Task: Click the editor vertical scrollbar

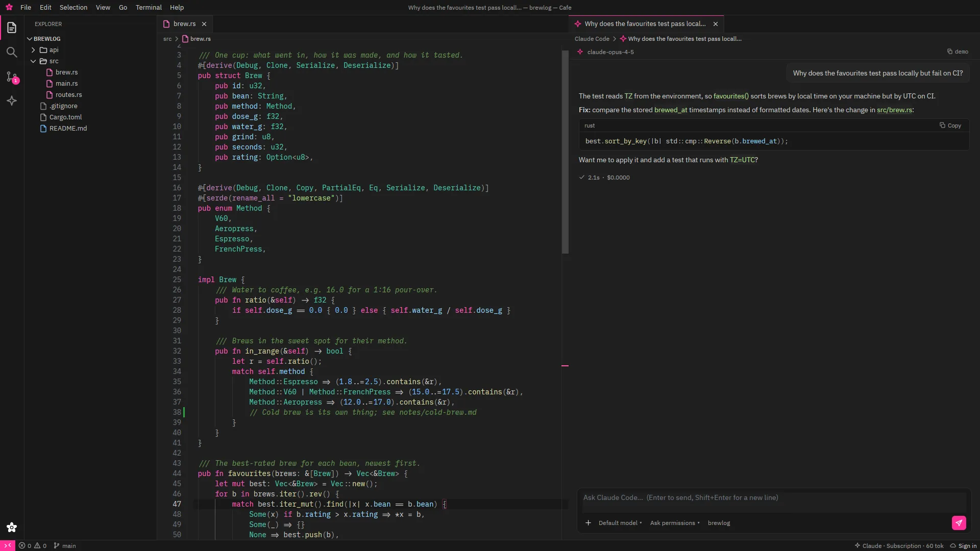Action: tap(565, 152)
